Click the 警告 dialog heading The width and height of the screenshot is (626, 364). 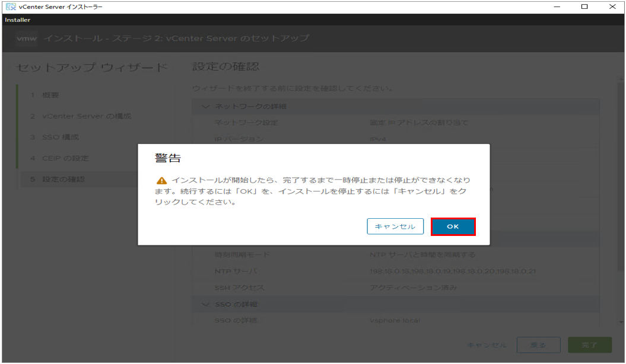168,158
